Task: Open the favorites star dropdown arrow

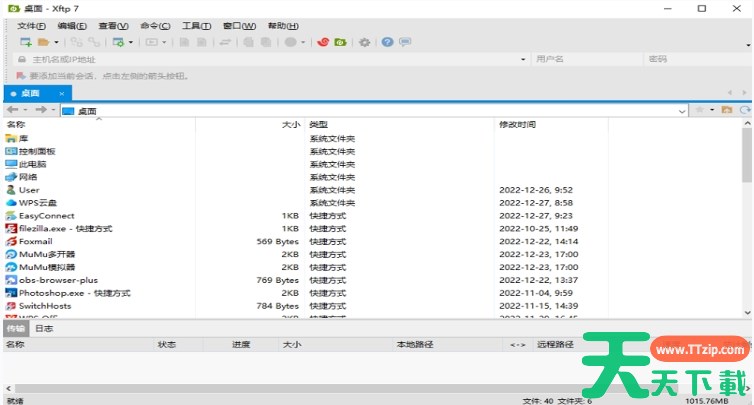Action: point(711,109)
